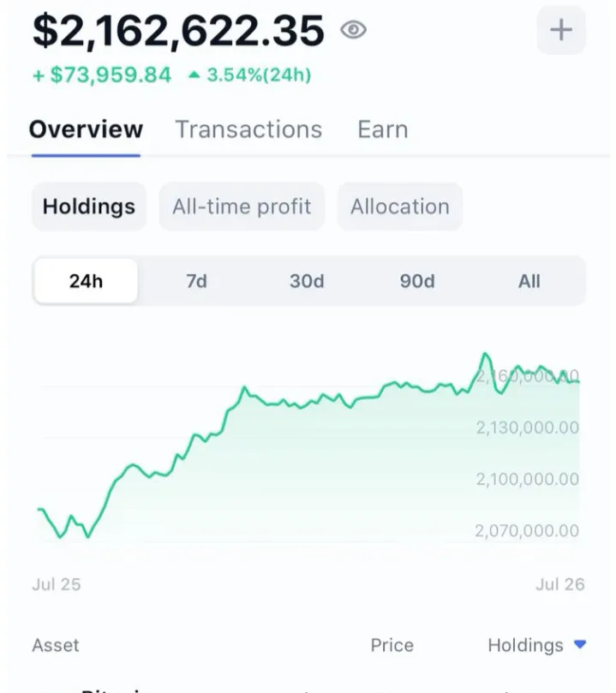This screenshot has width=616, height=693.
Task: Switch chart range to 7d
Action: click(197, 281)
